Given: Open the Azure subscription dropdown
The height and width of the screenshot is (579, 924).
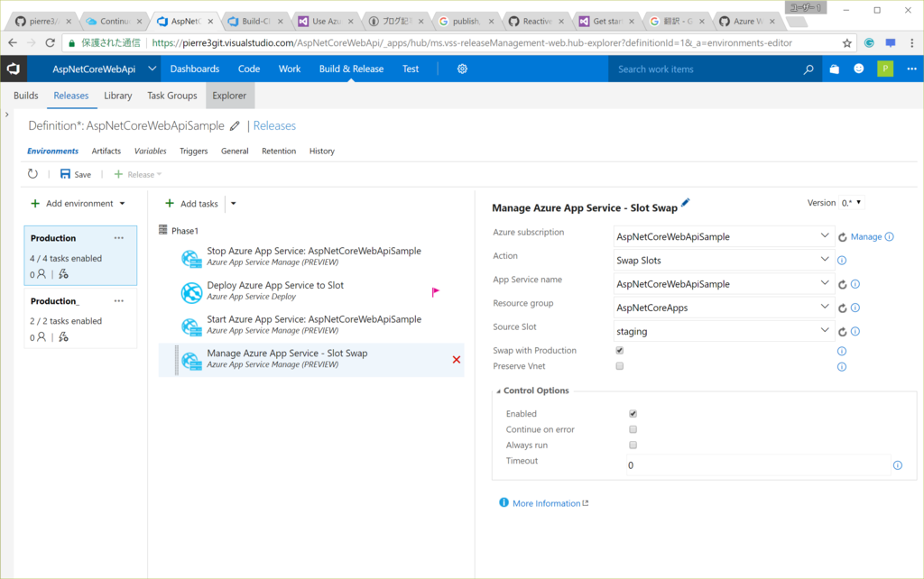Looking at the screenshot, I should point(724,237).
